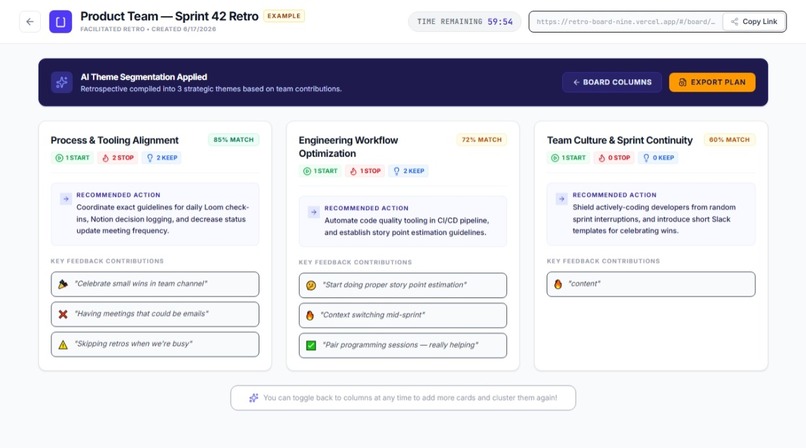Click the toggle back to columns hint text
This screenshot has height=448, width=806.
tap(410, 398)
